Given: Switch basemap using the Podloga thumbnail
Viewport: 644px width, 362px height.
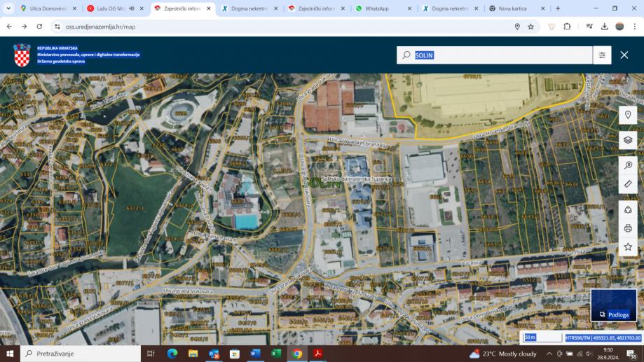Looking at the screenshot, I should pyautogui.click(x=614, y=305).
